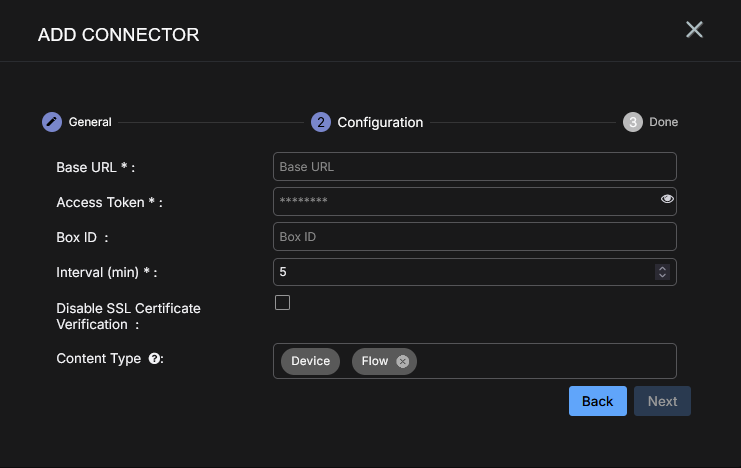Switch to the Configuration step label
The image size is (741, 468).
coord(380,122)
